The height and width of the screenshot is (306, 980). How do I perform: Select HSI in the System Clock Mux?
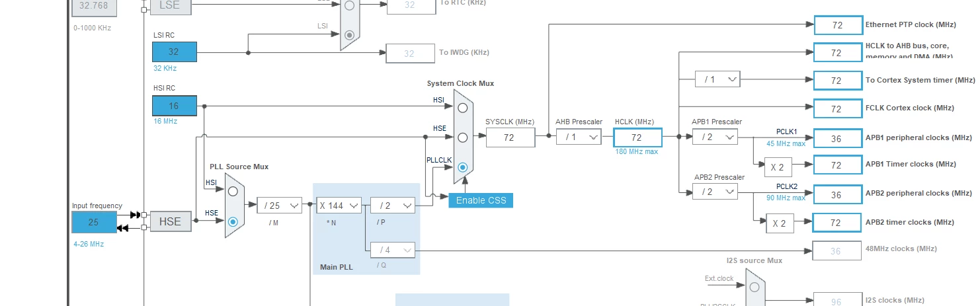pyautogui.click(x=463, y=107)
